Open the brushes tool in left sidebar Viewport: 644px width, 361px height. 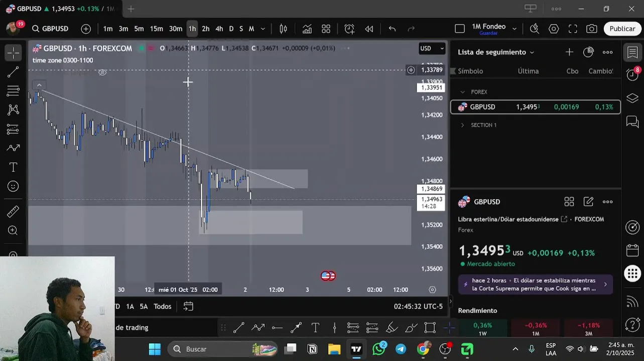point(14,148)
